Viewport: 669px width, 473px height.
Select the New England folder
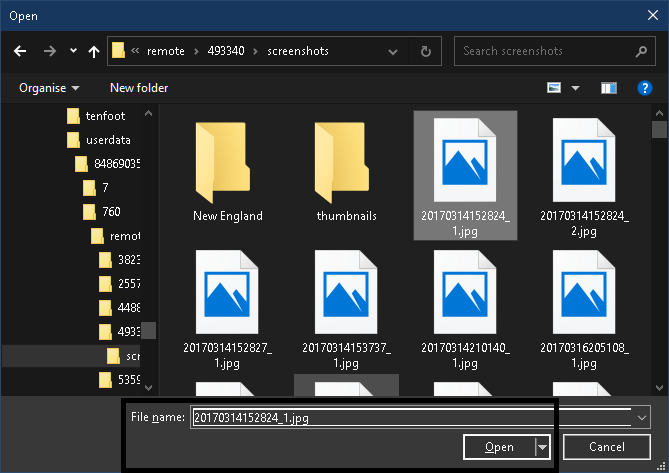227,172
